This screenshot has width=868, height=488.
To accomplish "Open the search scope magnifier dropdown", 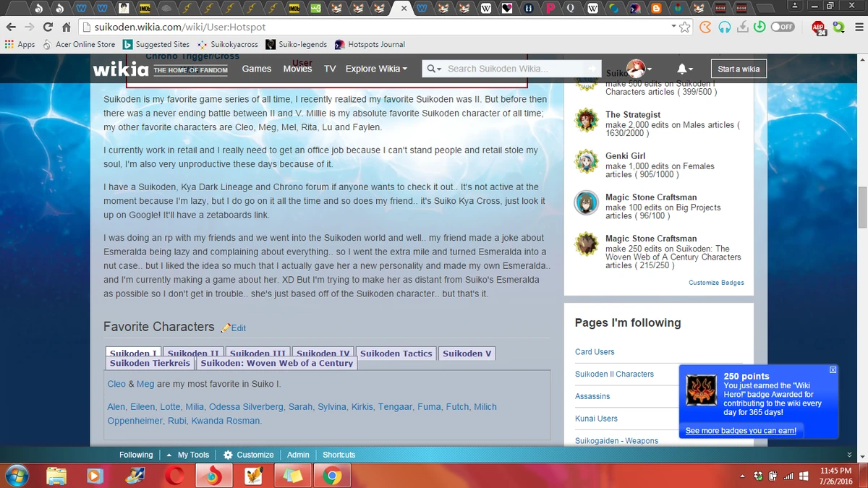I will [434, 69].
